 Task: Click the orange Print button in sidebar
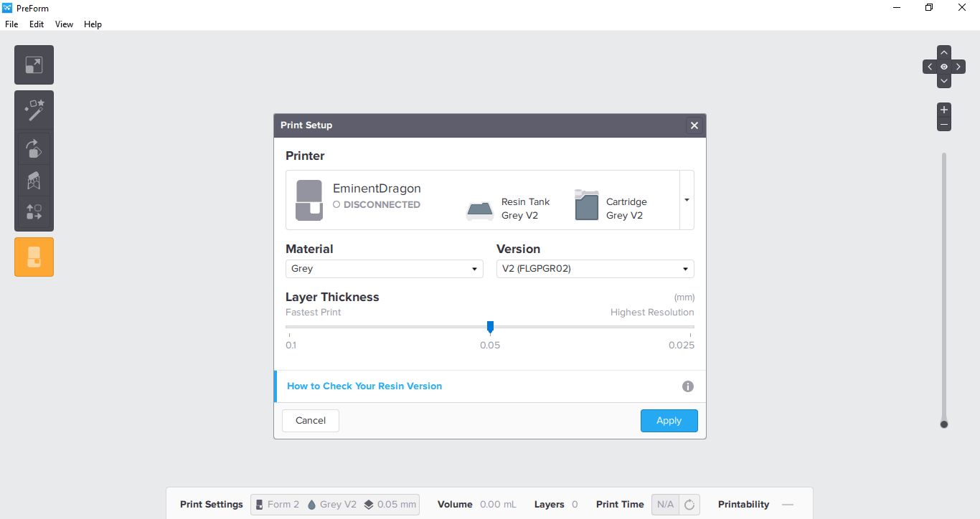pyautogui.click(x=34, y=257)
